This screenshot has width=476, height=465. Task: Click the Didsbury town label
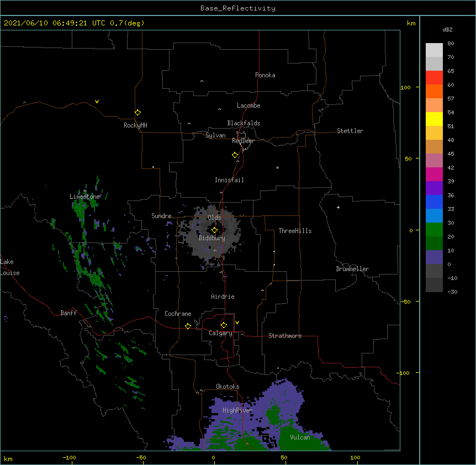[212, 238]
